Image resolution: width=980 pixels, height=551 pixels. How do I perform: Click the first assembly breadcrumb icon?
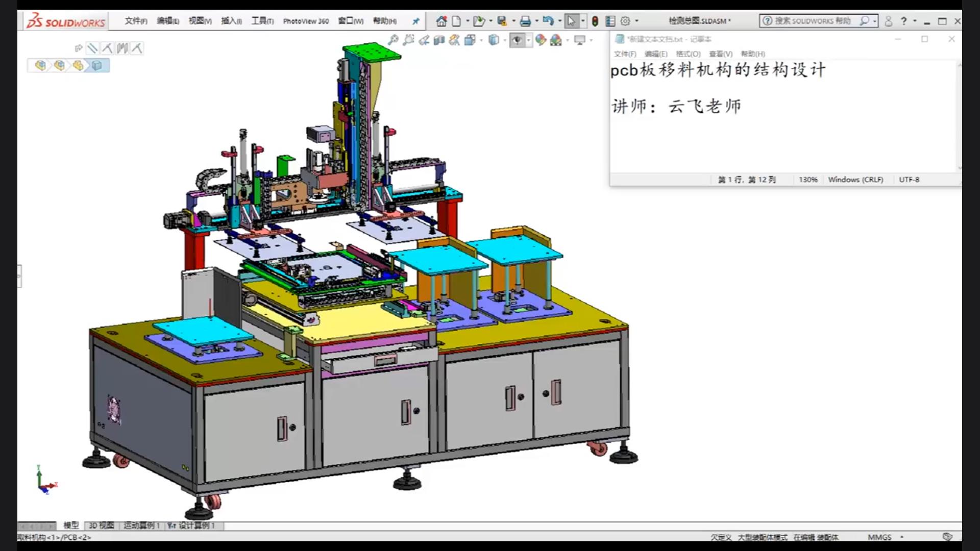click(40, 65)
